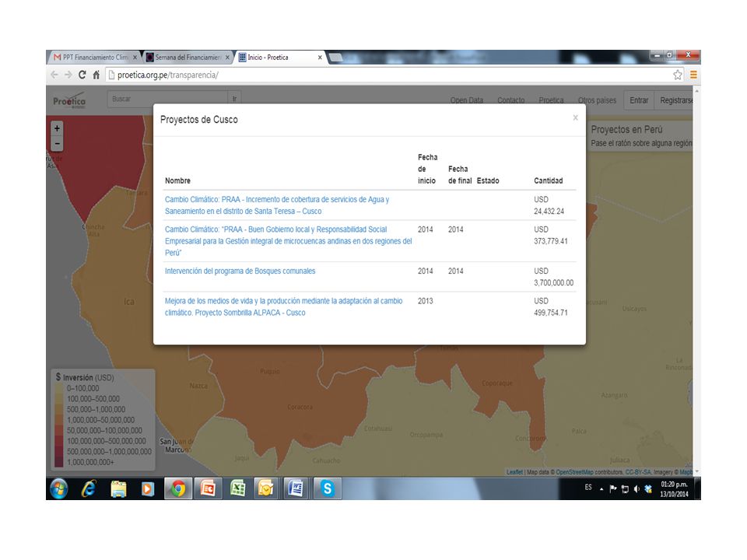The width and height of the screenshot is (747, 560).
Task: Go back to the previous page in Chrome
Action: tap(54, 75)
